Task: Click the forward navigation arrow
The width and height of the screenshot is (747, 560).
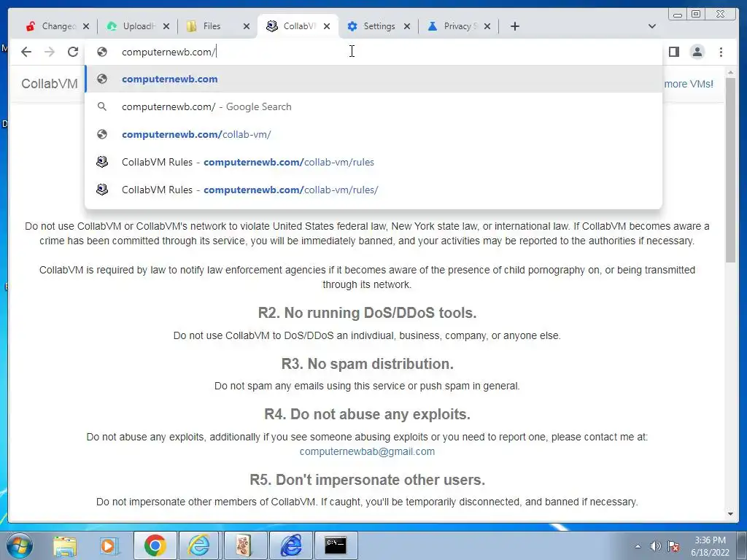Action: (x=50, y=52)
